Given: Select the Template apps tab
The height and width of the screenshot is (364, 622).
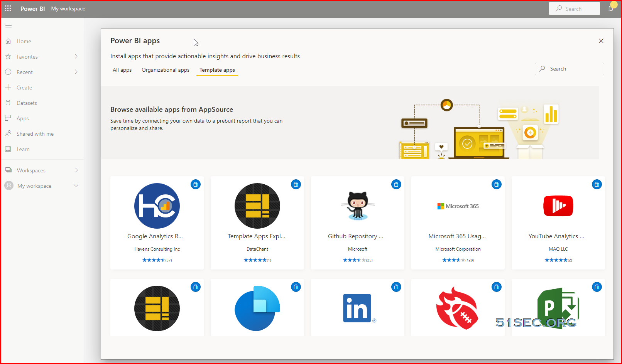Looking at the screenshot, I should (x=217, y=70).
